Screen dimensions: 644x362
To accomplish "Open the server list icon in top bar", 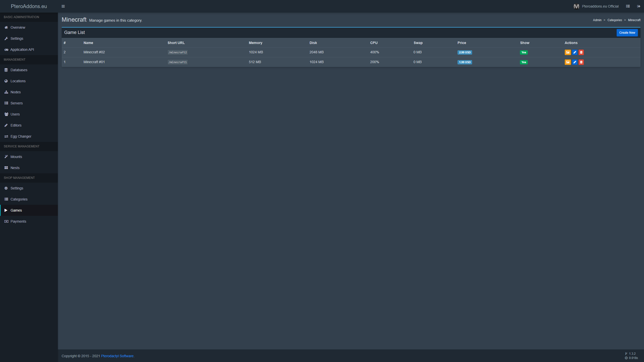I will (x=628, y=6).
